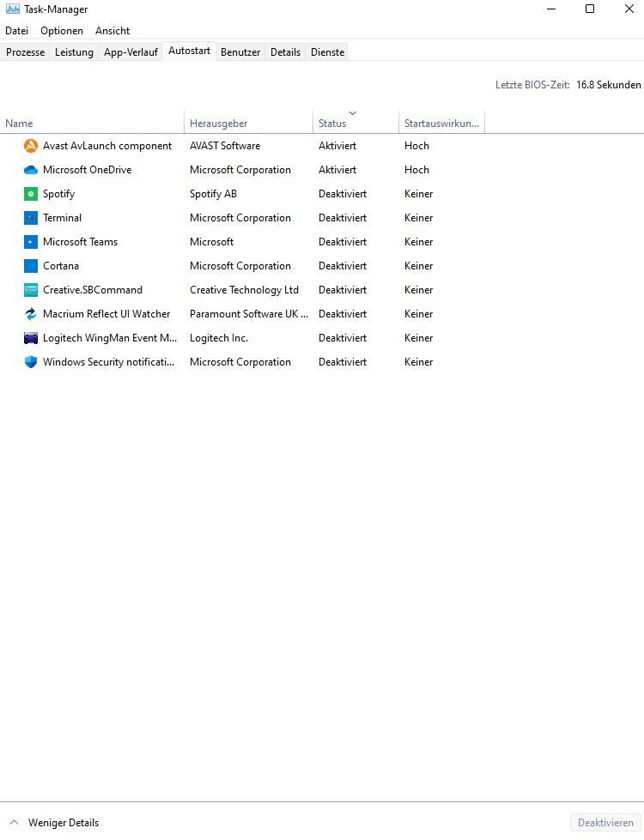
Task: Switch to the Leistung tab
Action: pyautogui.click(x=74, y=52)
